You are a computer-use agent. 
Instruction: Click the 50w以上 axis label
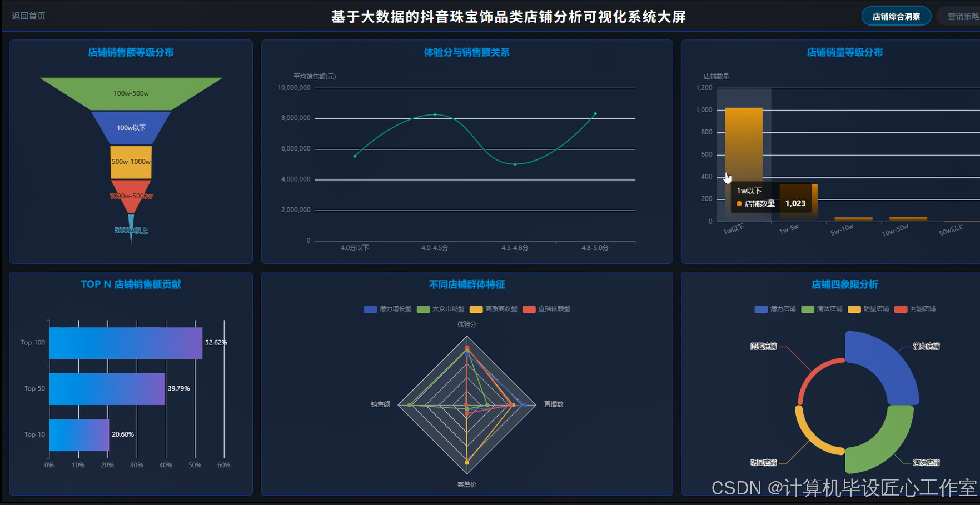tap(951, 230)
